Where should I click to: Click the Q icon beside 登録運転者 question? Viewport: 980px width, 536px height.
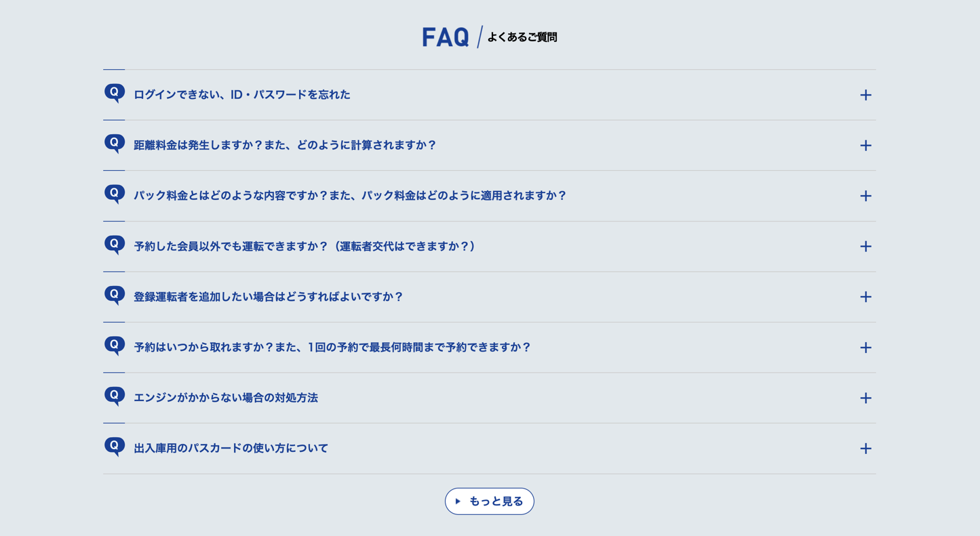pos(115,295)
